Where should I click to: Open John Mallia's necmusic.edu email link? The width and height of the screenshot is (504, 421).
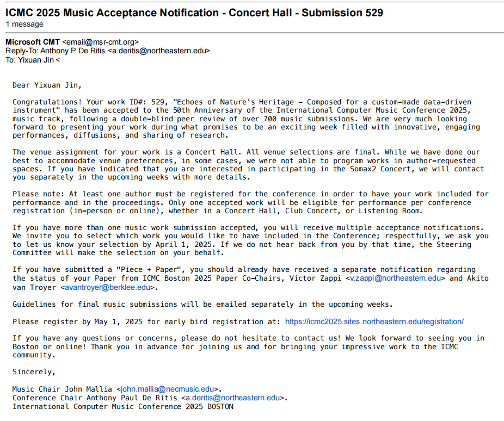tap(168, 389)
